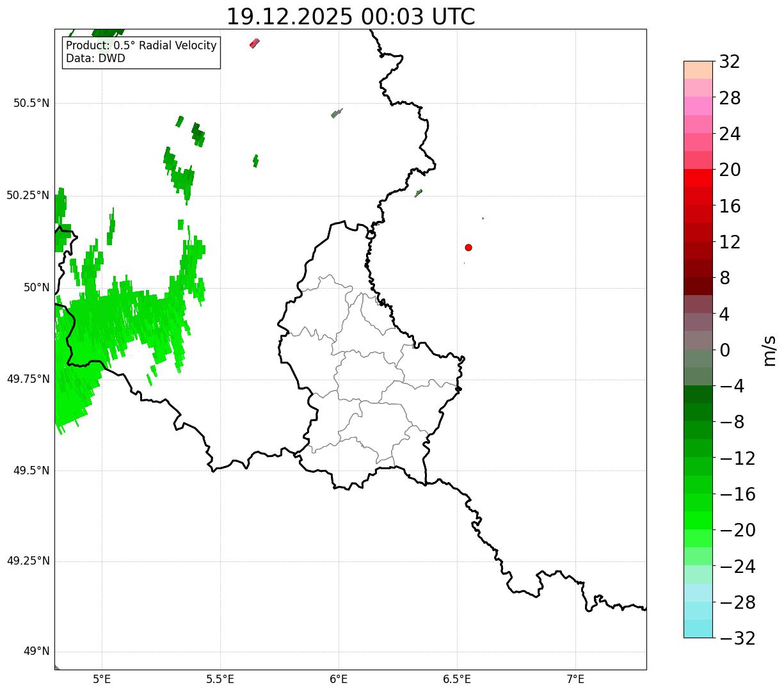Click the colorbar tick label −20
784x692 pixels.
(x=737, y=530)
